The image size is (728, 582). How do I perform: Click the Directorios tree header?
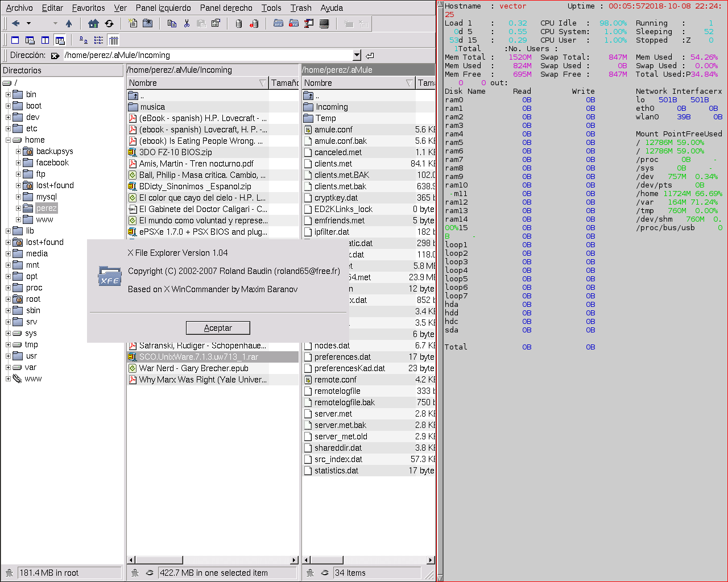coord(62,70)
